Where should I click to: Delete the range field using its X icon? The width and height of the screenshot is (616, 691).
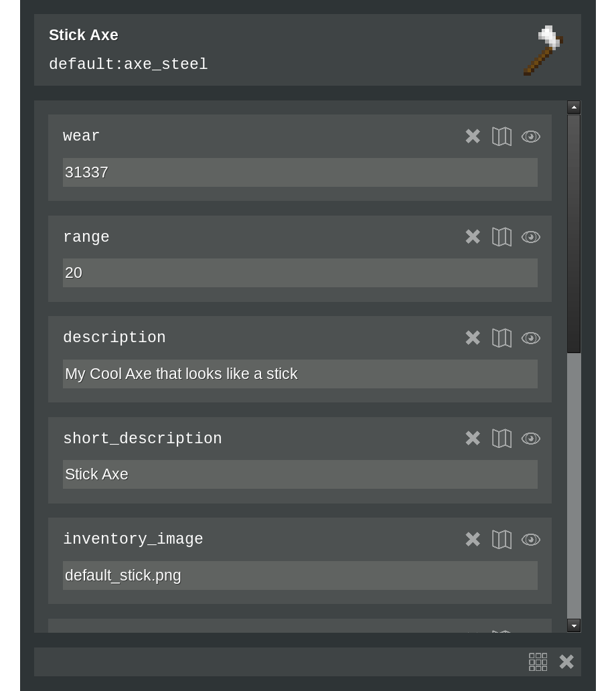click(x=473, y=237)
